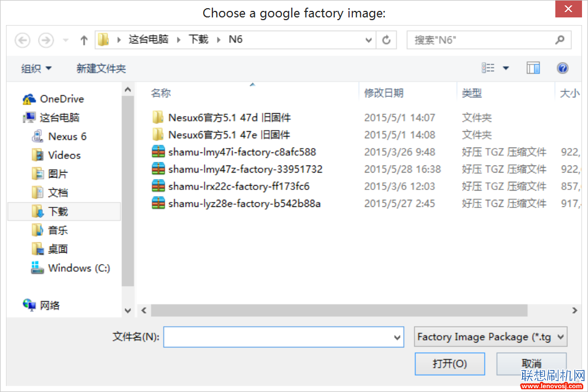588x392 pixels.
Task: Click folder icon of 47d 旧固件
Action: (x=158, y=118)
